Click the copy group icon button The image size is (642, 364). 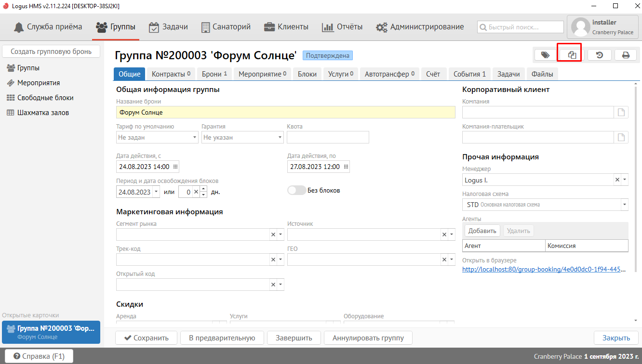click(x=572, y=55)
